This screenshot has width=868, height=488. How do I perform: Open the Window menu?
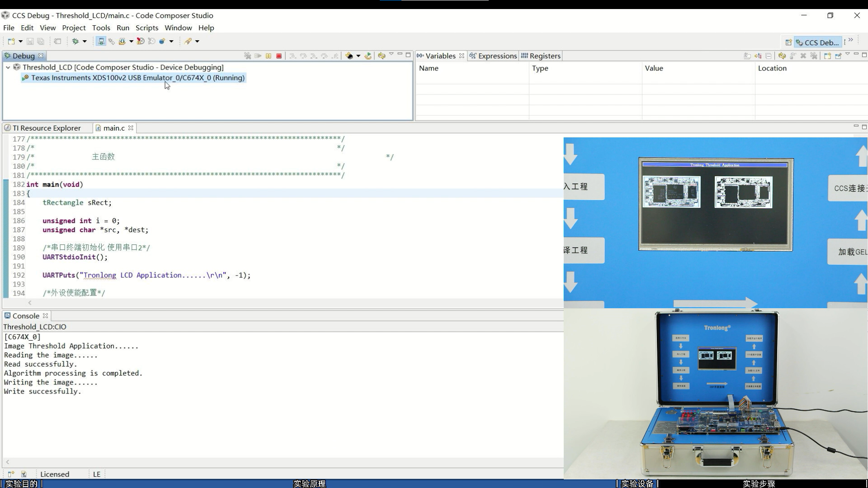178,28
